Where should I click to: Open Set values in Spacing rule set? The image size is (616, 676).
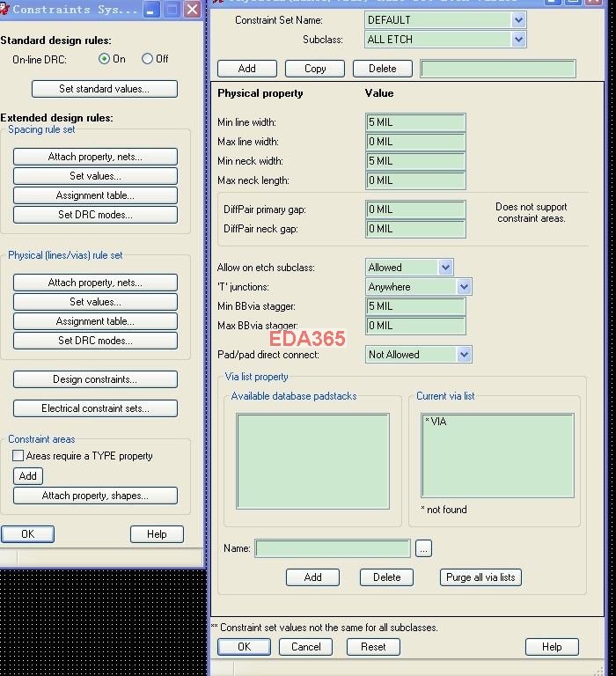coord(95,176)
